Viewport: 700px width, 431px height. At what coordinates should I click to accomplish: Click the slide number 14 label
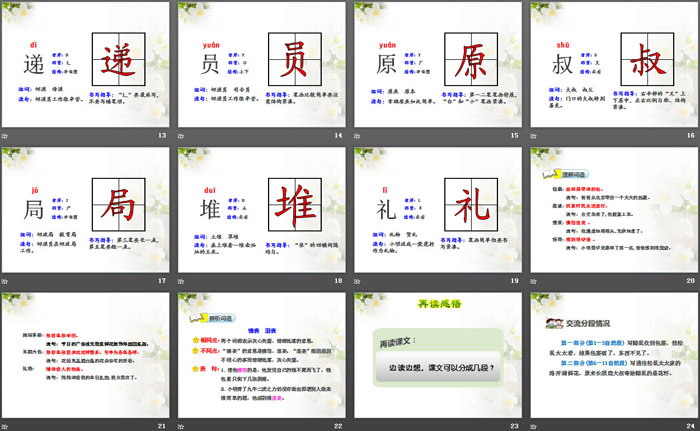[338, 135]
